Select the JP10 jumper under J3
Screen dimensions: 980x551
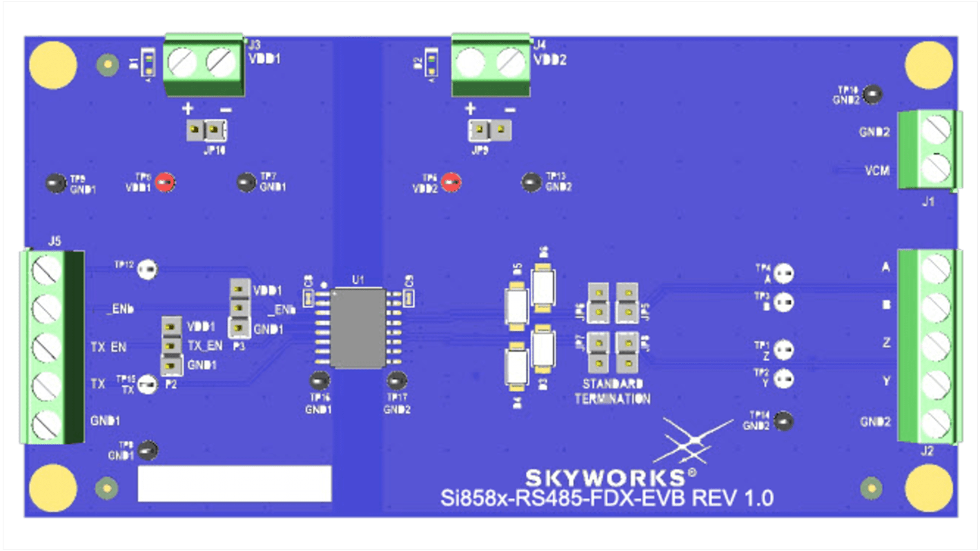(x=207, y=130)
